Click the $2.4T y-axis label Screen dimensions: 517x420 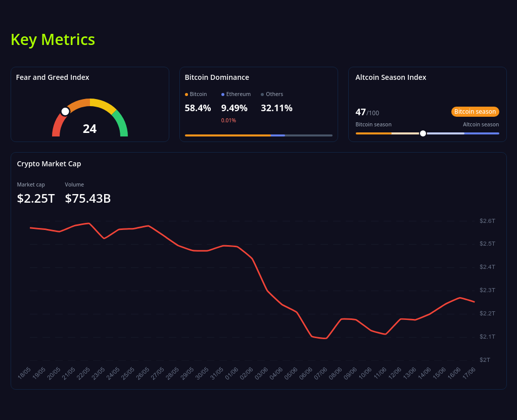tap(487, 267)
